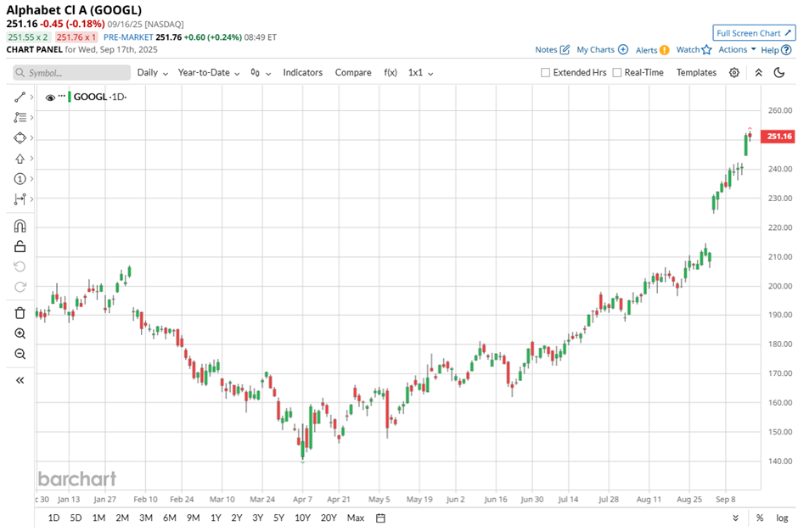The image size is (798, 532).
Task: Open the GOOGL series options ellipsis
Action: click(x=62, y=96)
